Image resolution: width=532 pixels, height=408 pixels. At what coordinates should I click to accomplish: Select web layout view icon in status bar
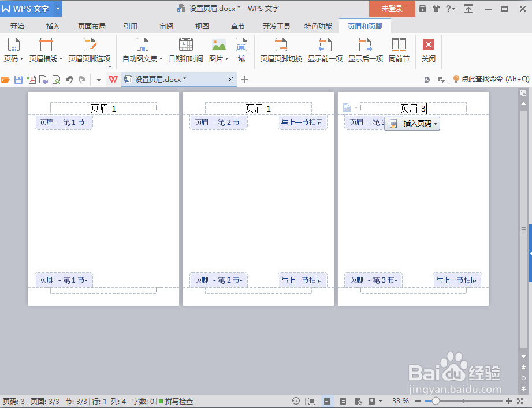pyautogui.click(x=358, y=401)
